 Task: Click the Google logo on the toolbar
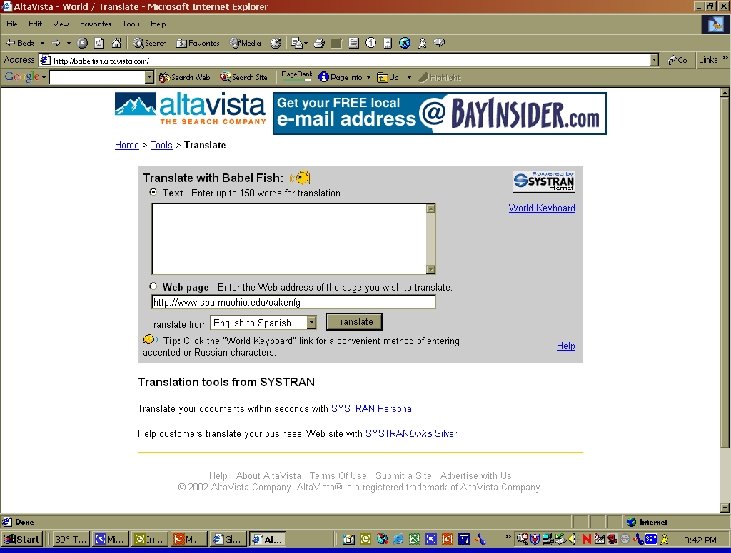click(x=21, y=77)
